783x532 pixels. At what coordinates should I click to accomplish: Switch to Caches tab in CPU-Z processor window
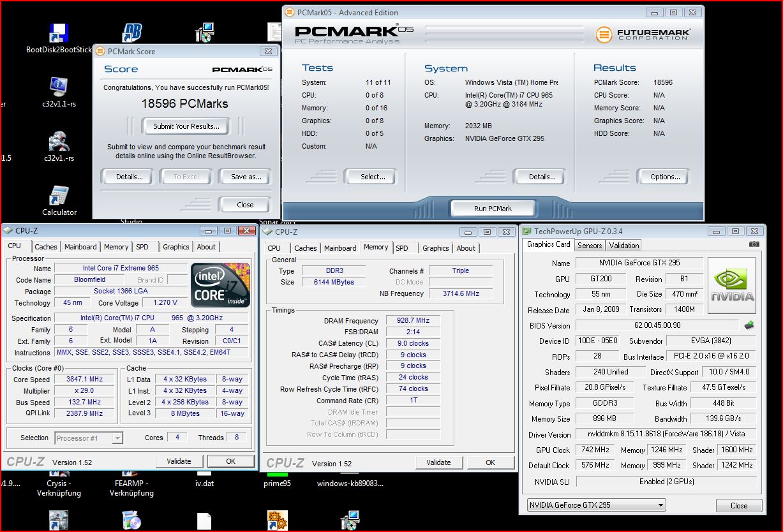click(45, 247)
